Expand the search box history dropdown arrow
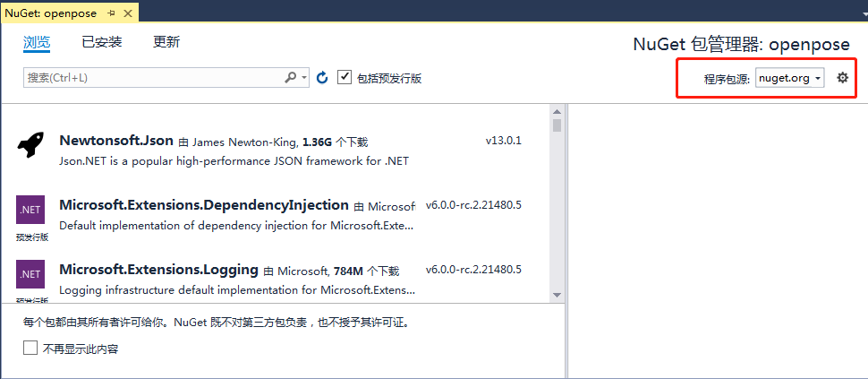Screen dimensions: 868x379 coord(304,78)
